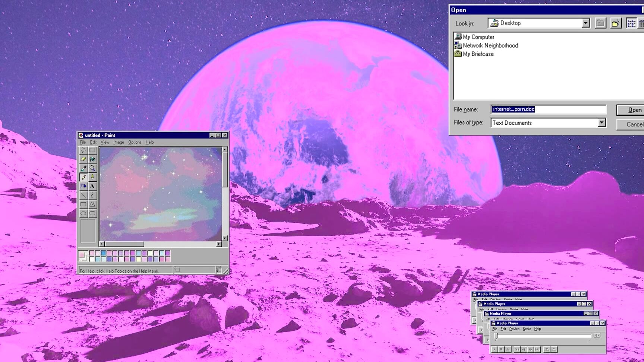Open the Device menu in front Media Player
This screenshot has width=644, height=362.
coord(514,329)
